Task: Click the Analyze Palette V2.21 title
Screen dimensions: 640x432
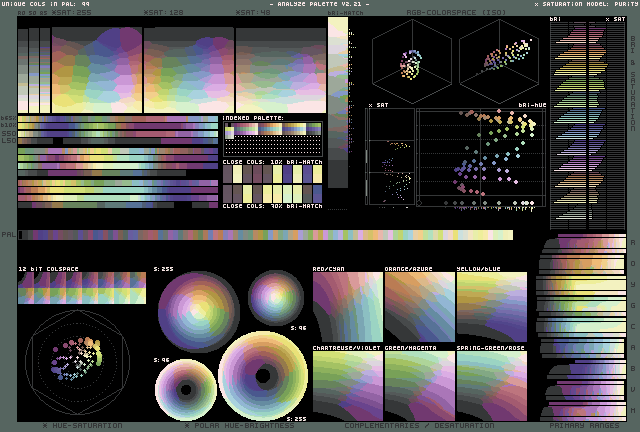Action: coord(319,4)
